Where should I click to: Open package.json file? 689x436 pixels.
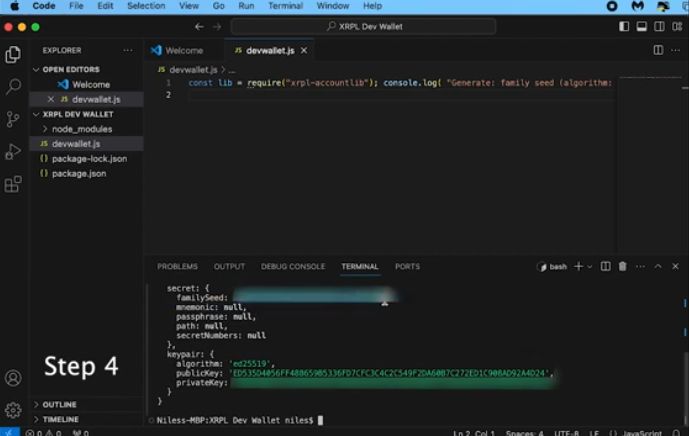79,174
